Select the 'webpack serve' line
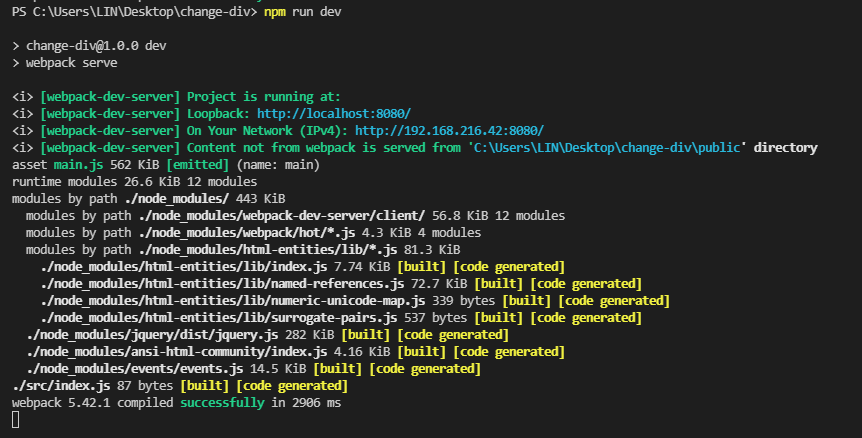Image resolution: width=862 pixels, height=438 pixels. click(71, 63)
